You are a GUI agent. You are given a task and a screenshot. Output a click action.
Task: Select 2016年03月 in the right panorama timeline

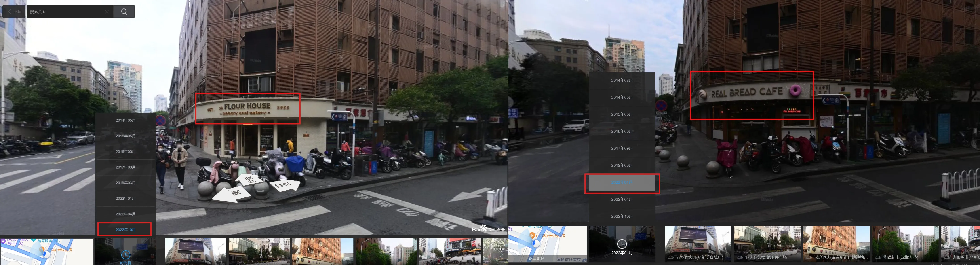click(622, 131)
